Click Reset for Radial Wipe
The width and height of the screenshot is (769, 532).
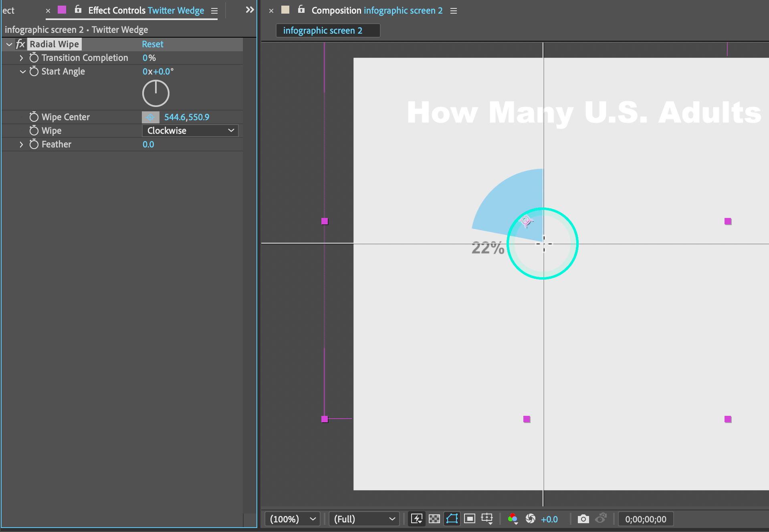[x=153, y=44]
